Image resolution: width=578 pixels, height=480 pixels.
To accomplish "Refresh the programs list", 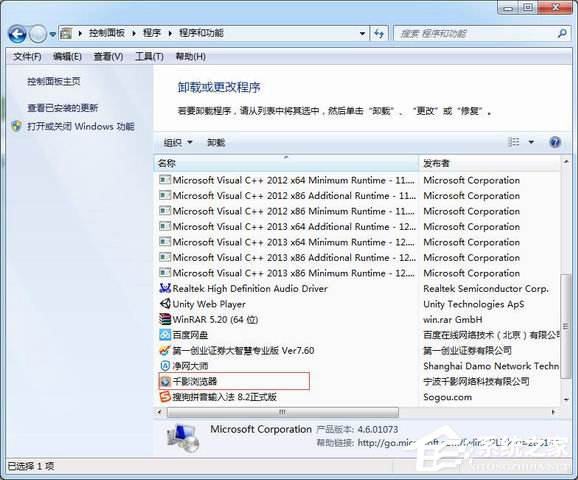I will [379, 34].
